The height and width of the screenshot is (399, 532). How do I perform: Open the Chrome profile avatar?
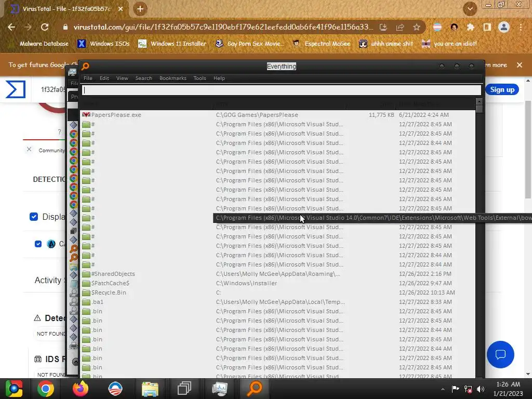click(x=504, y=27)
